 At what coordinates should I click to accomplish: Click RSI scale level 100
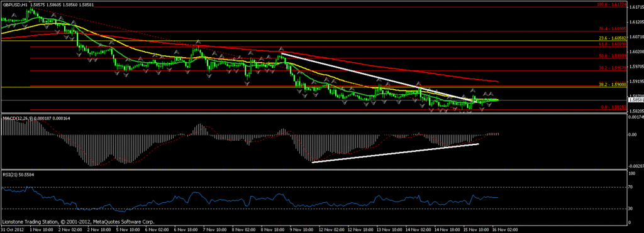[x=633, y=173]
